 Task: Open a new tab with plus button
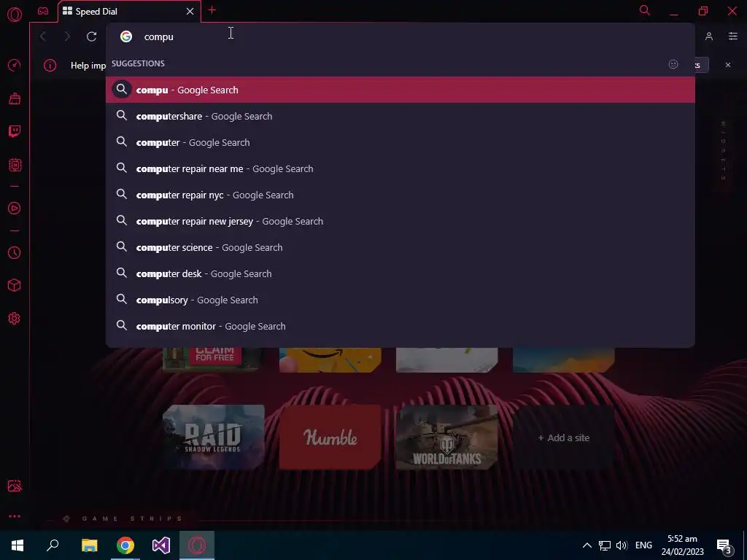pos(212,10)
